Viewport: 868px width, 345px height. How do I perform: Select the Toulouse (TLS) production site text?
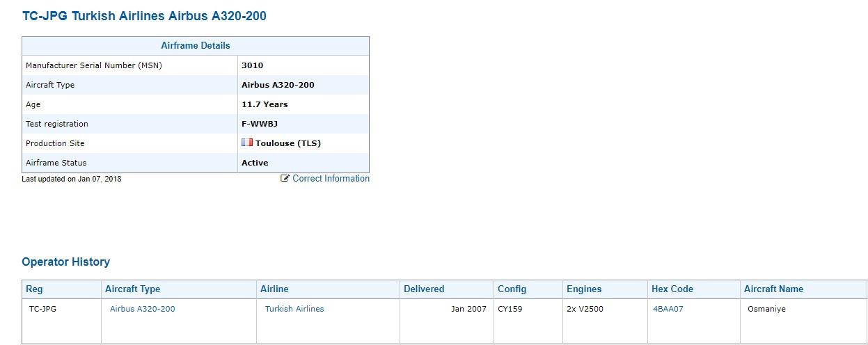point(288,143)
